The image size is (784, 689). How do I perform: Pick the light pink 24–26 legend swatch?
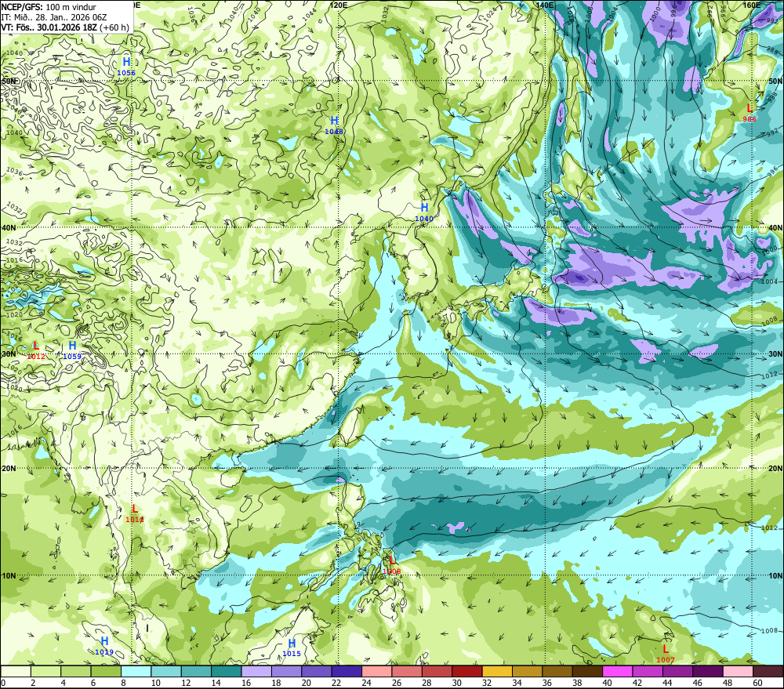(x=377, y=671)
